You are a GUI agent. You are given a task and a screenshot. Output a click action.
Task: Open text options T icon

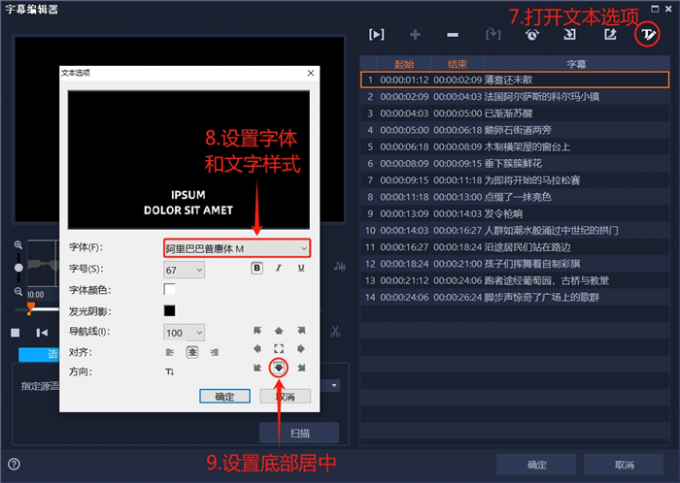647,34
